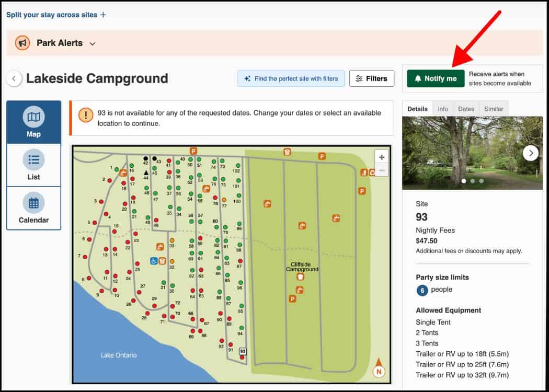Click the water tap icon near site 53

[x=206, y=189]
